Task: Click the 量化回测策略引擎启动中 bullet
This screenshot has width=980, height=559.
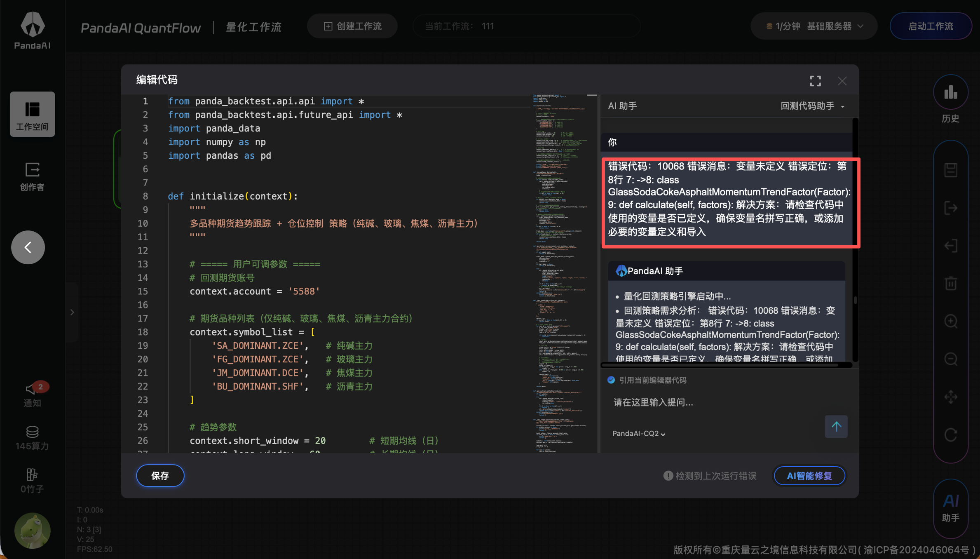Action: (677, 296)
